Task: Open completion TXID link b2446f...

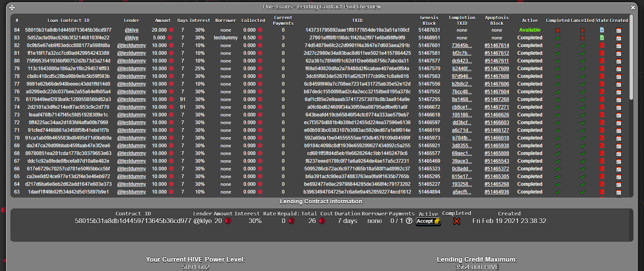Action: (x=462, y=69)
